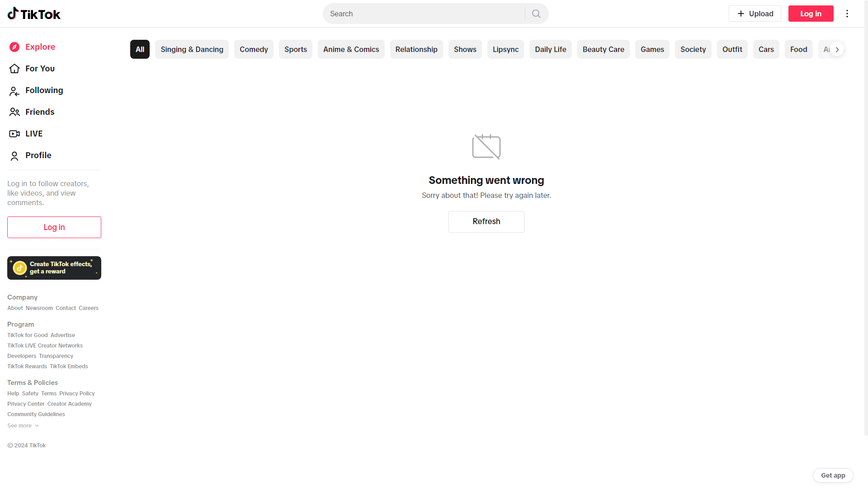Click the Upload button

click(x=755, y=14)
